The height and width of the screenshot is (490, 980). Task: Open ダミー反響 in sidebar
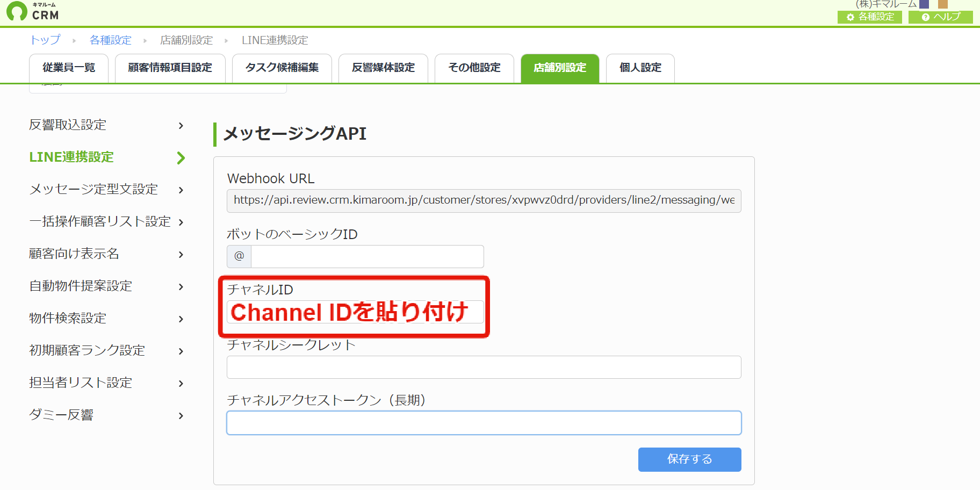tap(61, 415)
